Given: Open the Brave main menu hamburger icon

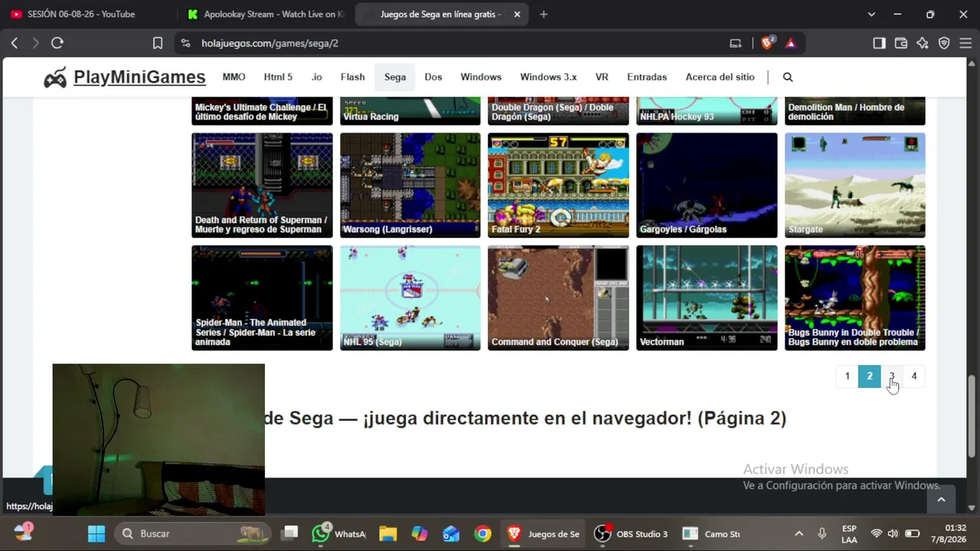Looking at the screenshot, I should (965, 44).
